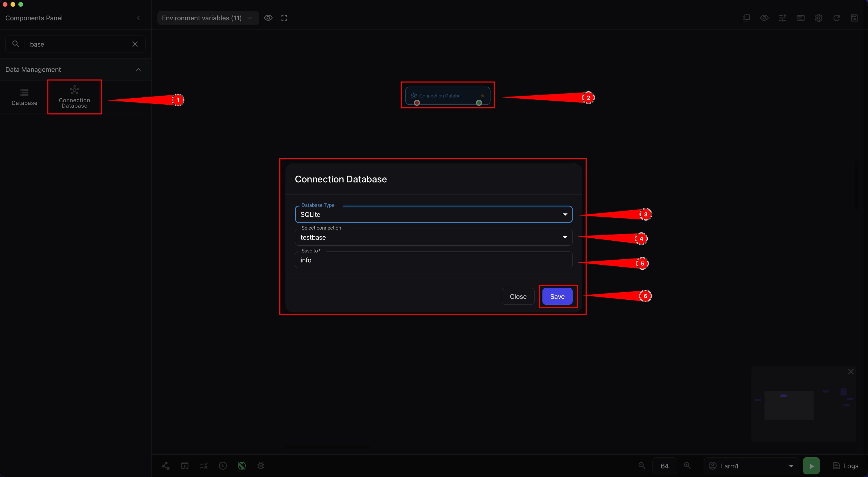Click the share nodes icon in the bottom toolbar

(166, 466)
